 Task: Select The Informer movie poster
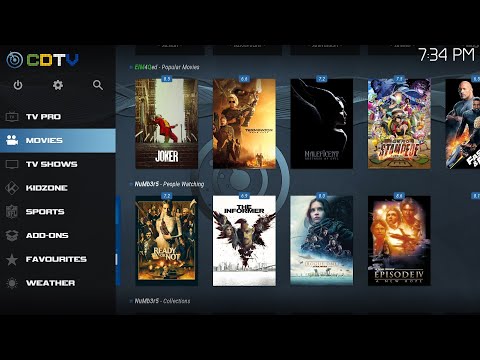[x=244, y=241]
